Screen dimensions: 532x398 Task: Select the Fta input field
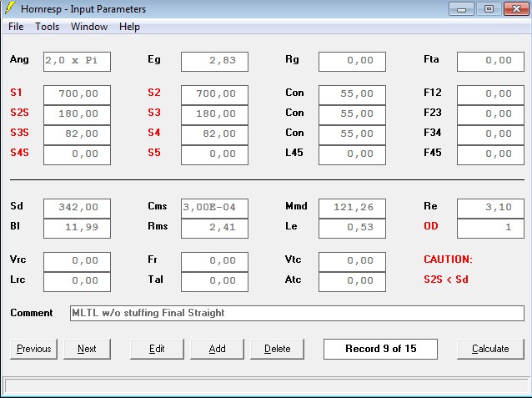click(x=490, y=62)
